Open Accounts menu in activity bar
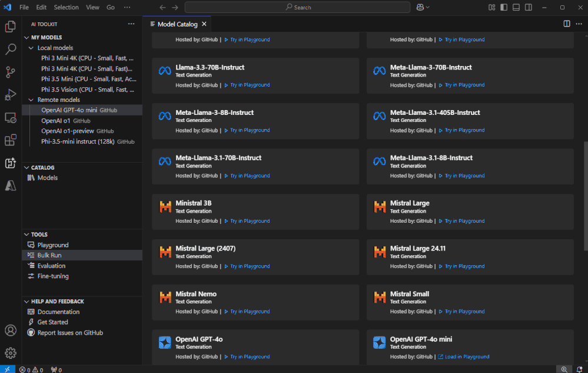Image resolution: width=588 pixels, height=373 pixels. 11,330
